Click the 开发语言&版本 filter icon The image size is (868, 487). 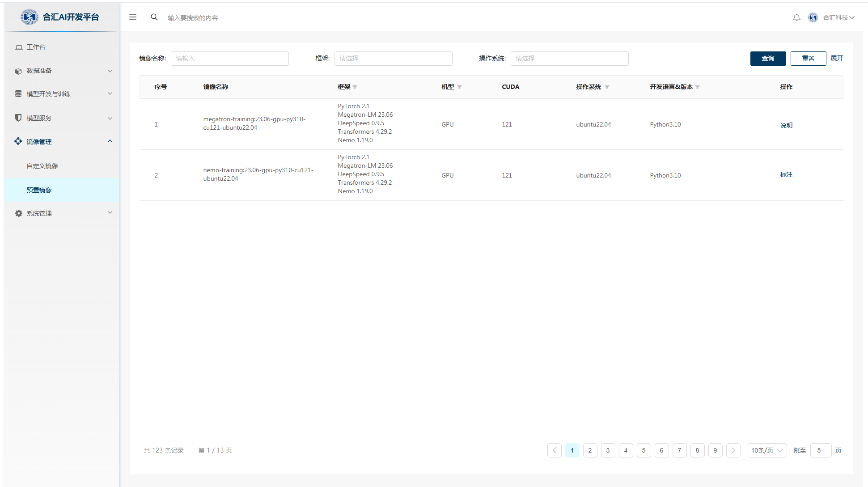[698, 87]
